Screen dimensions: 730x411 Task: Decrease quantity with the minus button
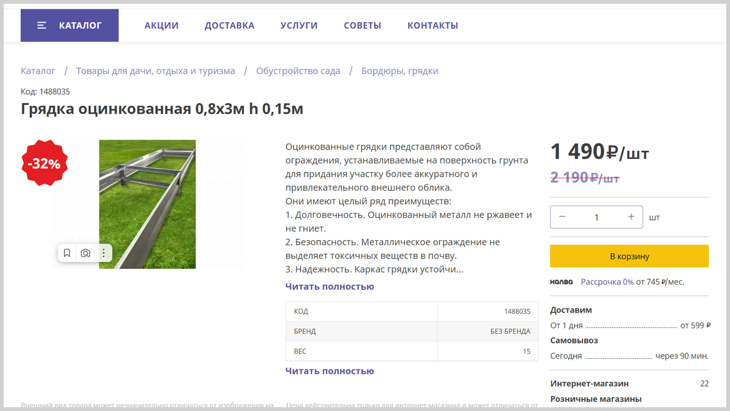[x=562, y=217]
